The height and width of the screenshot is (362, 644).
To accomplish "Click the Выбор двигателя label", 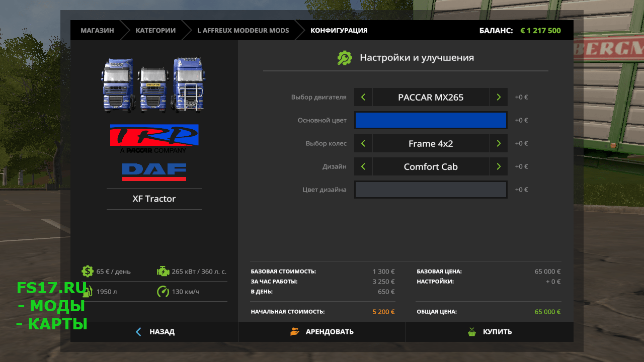I will (x=318, y=97).
